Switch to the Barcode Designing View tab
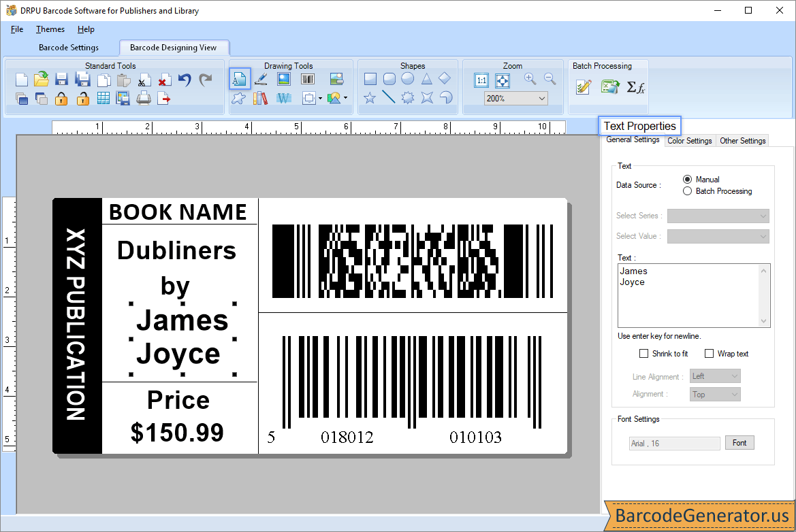 pyautogui.click(x=174, y=48)
